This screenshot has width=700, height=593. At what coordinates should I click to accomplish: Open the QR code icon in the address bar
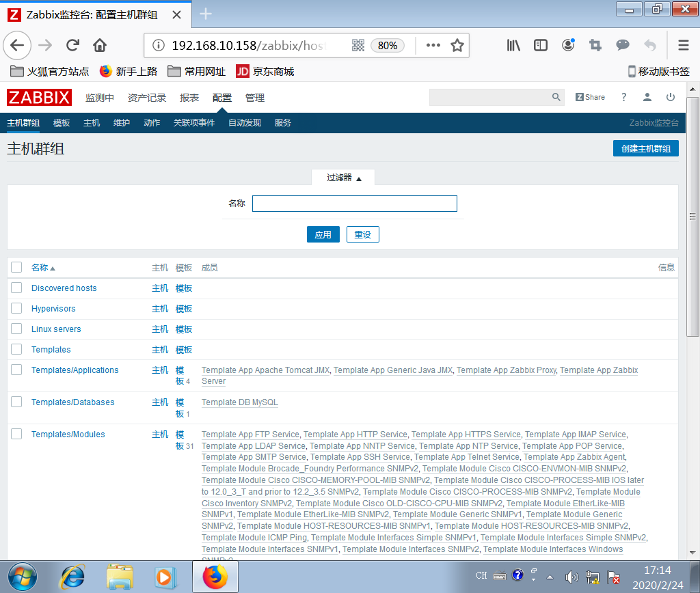(358, 45)
